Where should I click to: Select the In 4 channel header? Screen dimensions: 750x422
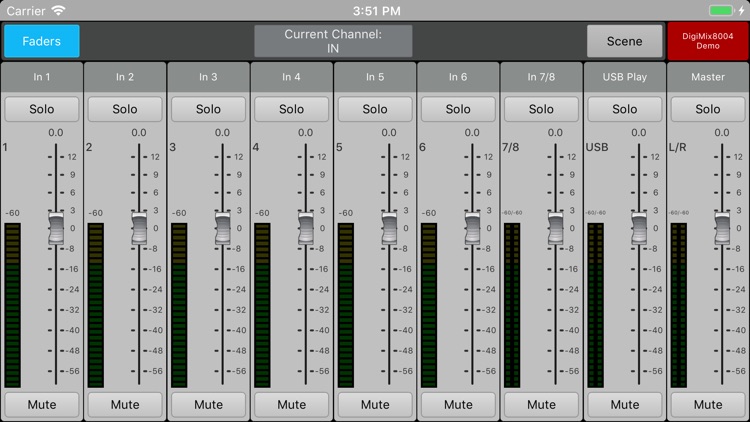(x=291, y=77)
